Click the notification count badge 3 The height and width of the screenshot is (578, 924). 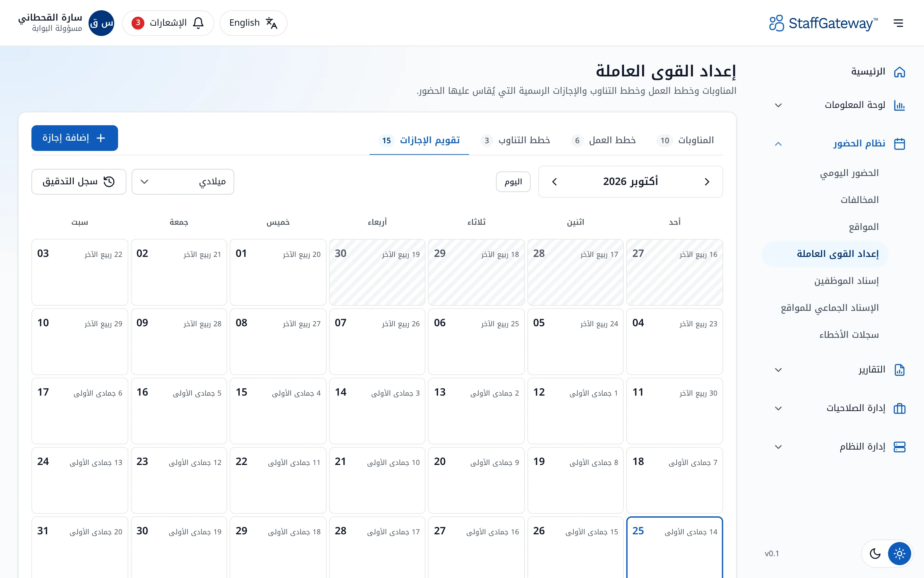[x=138, y=23]
